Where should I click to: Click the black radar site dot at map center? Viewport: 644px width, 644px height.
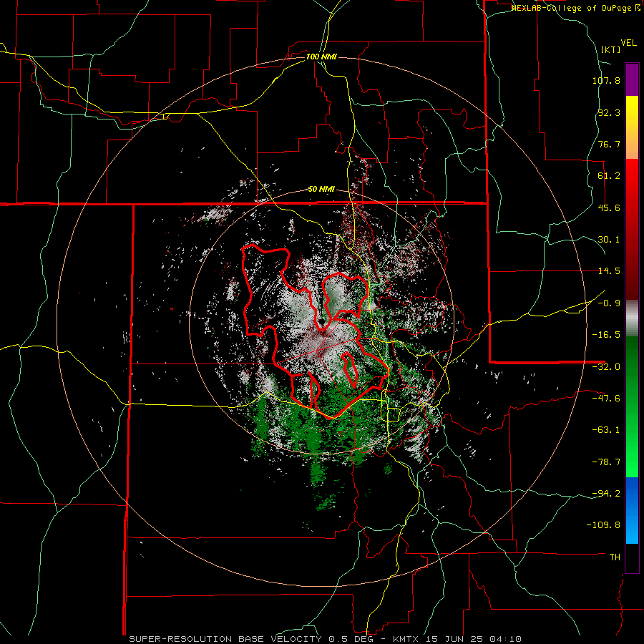tap(321, 321)
